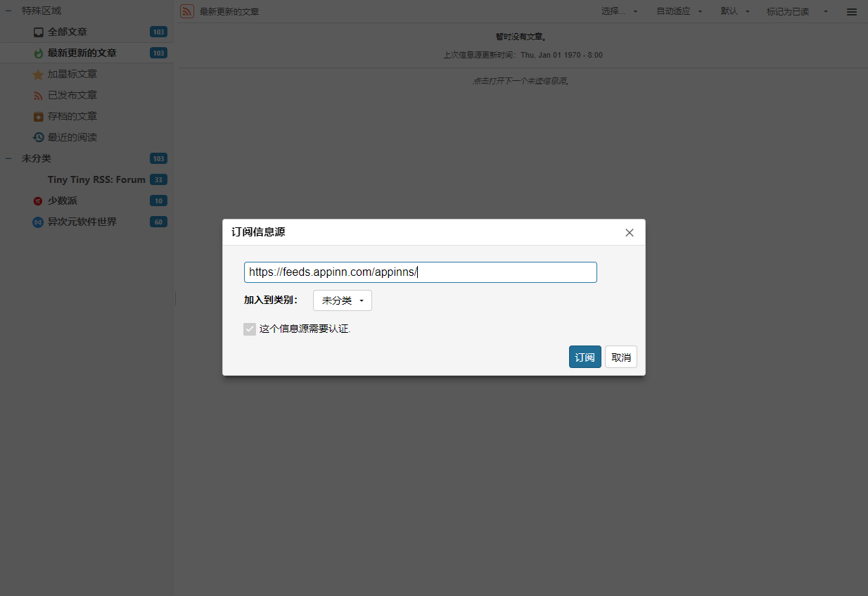This screenshot has height=596, width=868.
Task: Open 已发布文章 via its RSS icon
Action: click(39, 96)
